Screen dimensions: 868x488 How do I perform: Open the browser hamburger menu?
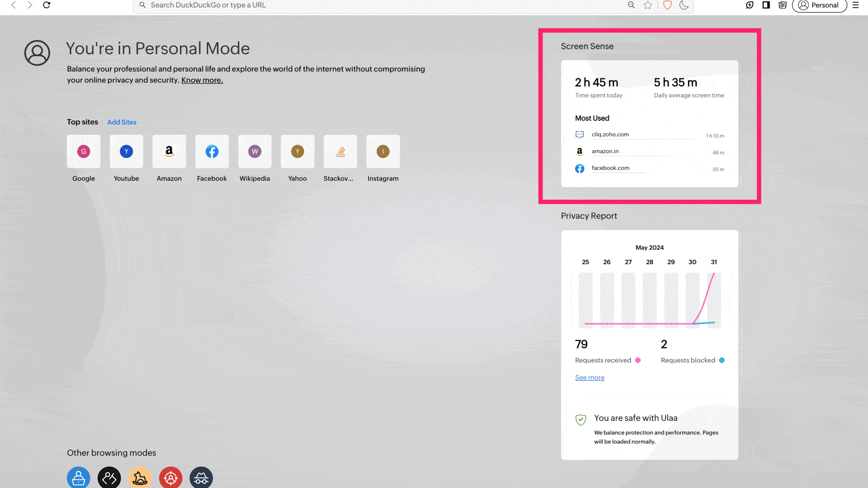click(855, 5)
